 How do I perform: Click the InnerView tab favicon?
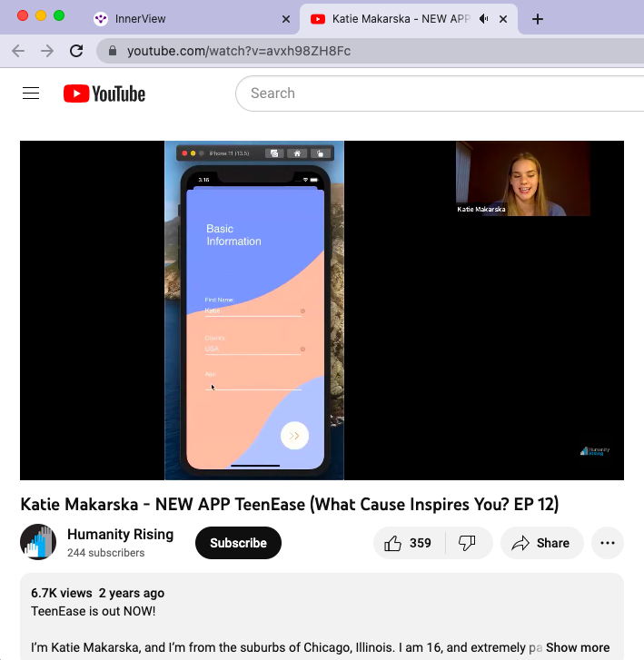(101, 19)
